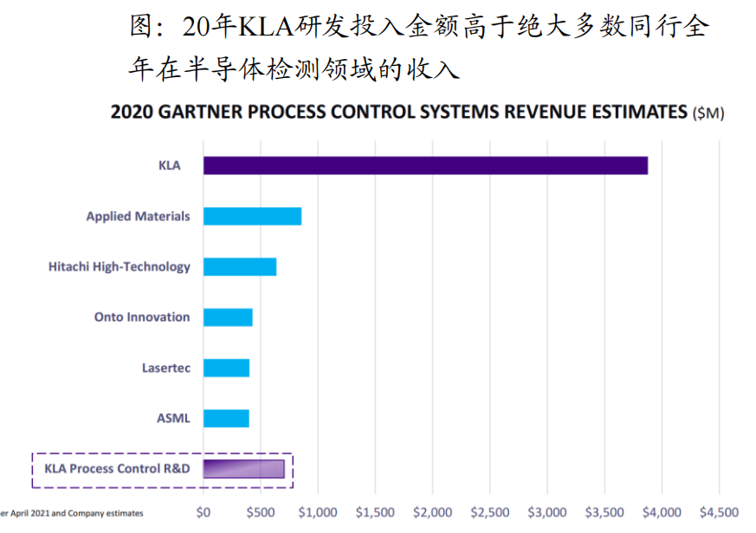
Task: Click the KLA Process Control R&D gradient bar
Action: click(x=243, y=469)
